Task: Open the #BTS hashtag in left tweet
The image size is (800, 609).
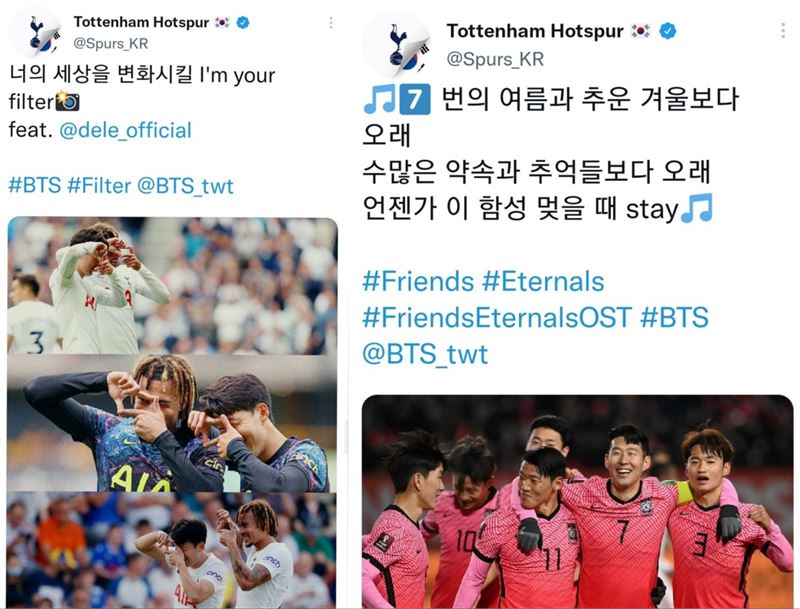Action: pyautogui.click(x=35, y=186)
